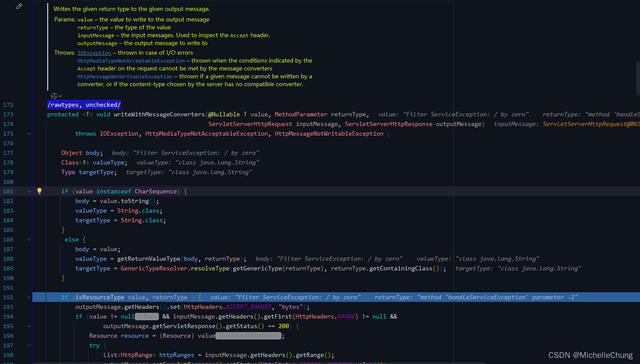Click the inputMessage debug hint on line 174
This screenshot has height=364, width=640.
pos(566,124)
